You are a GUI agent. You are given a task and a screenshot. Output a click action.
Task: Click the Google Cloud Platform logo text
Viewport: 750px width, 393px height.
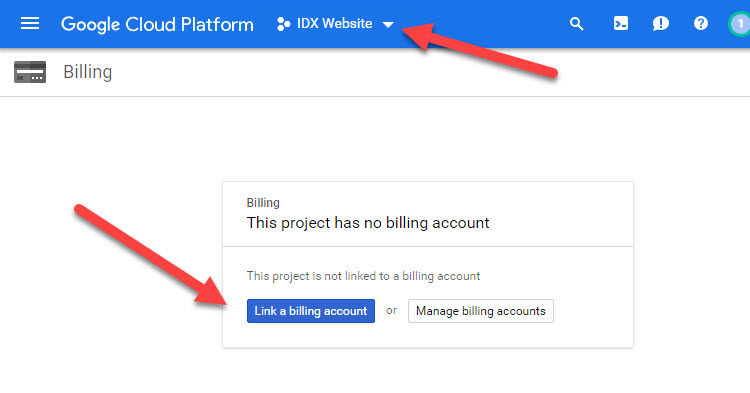(157, 24)
